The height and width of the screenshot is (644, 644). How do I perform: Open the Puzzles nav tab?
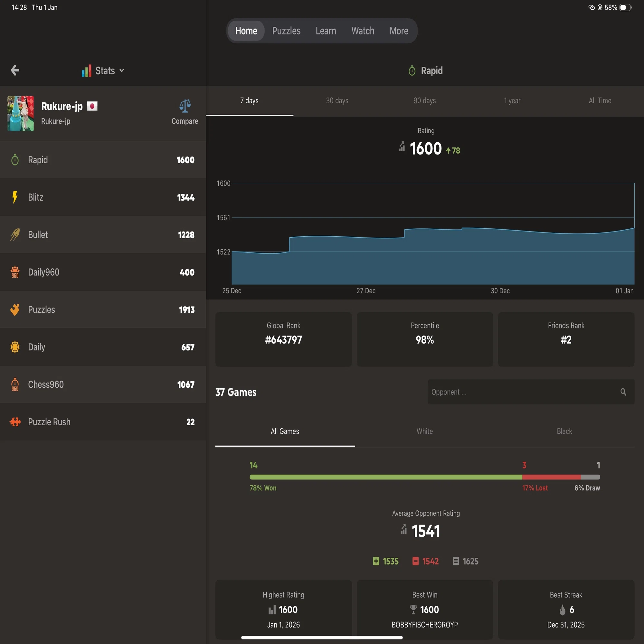click(286, 31)
